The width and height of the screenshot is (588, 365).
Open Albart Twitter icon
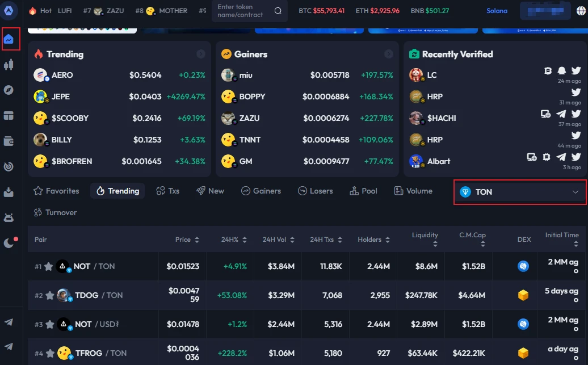[x=576, y=157]
